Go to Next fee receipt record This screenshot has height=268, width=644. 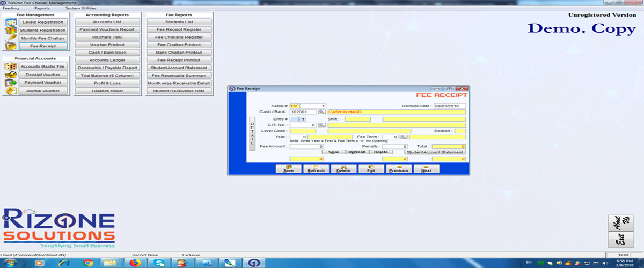coord(426,169)
